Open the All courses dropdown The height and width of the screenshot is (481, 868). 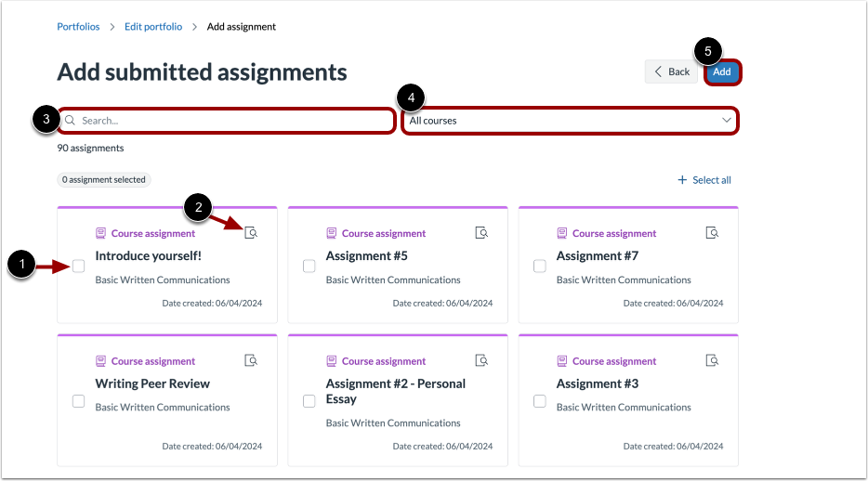pyautogui.click(x=571, y=121)
